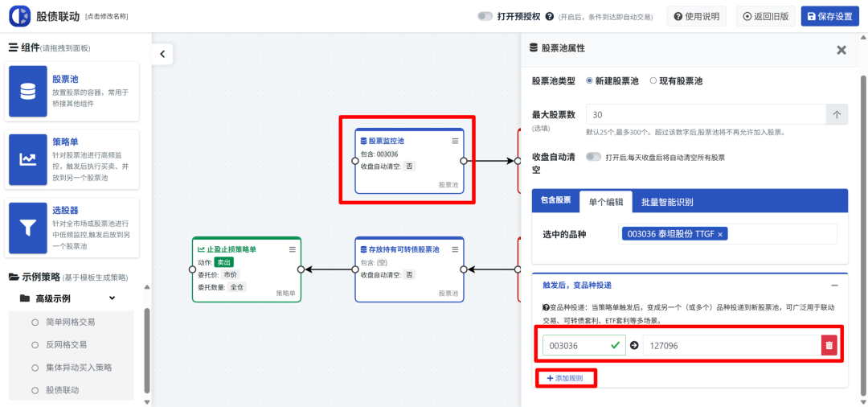Collapse the 高级示例 folder

pyautogui.click(x=112, y=298)
